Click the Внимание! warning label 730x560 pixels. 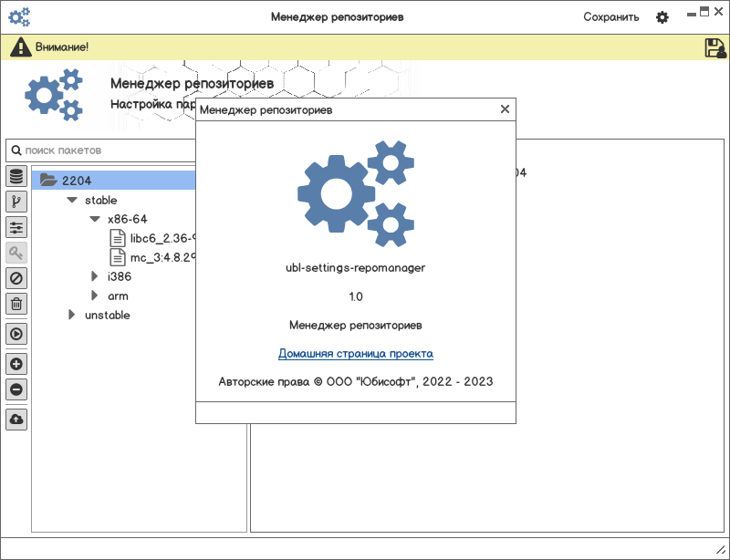click(x=62, y=47)
